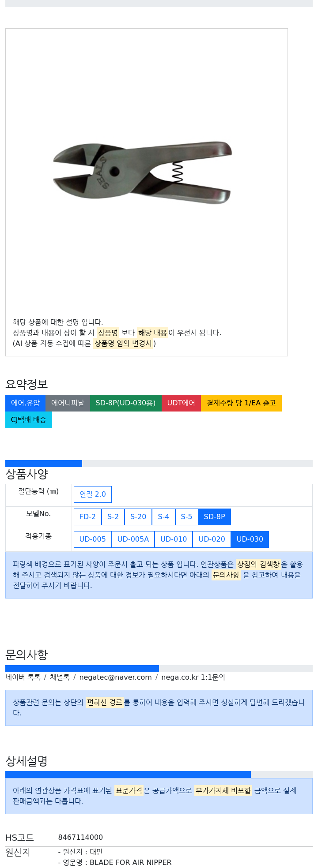This screenshot has height=868, width=318.
Task: Click the 에어니퍼날 gray tag
Action: click(x=68, y=403)
